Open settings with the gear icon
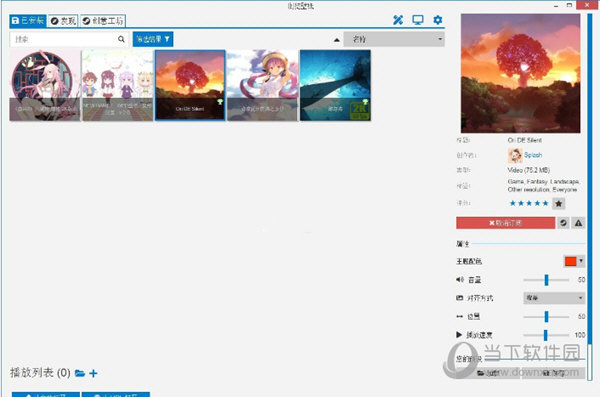The height and width of the screenshot is (397, 600). pyautogui.click(x=438, y=20)
